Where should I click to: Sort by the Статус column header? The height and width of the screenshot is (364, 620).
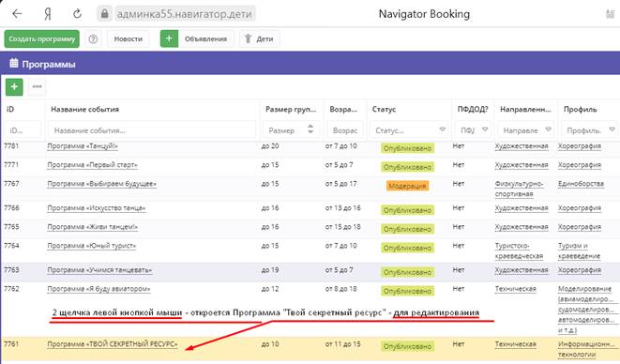click(384, 109)
